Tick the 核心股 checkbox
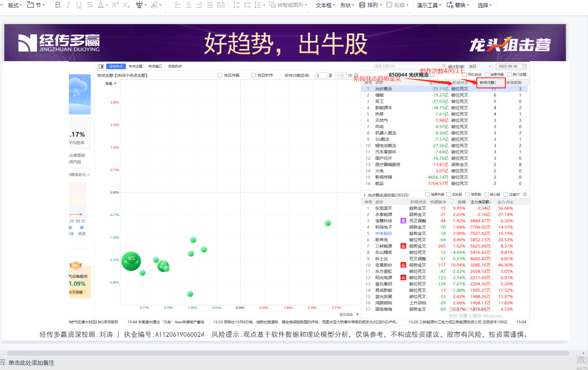 tap(486, 194)
